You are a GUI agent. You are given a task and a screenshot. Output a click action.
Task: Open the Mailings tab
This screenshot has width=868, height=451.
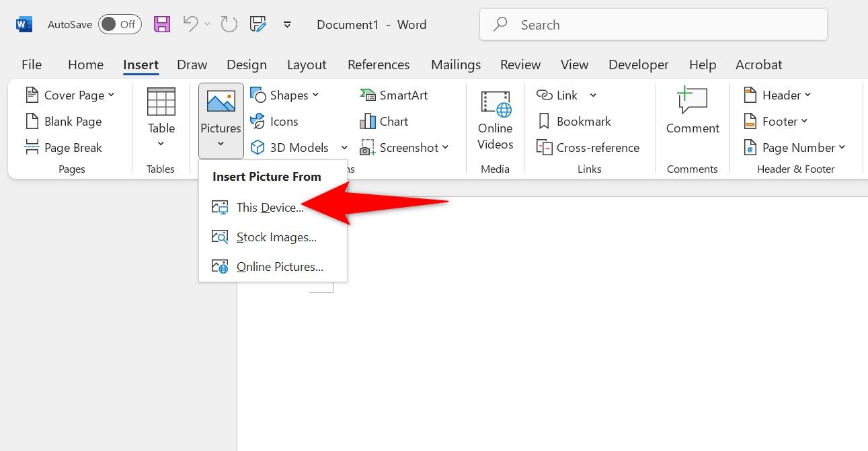click(x=456, y=64)
